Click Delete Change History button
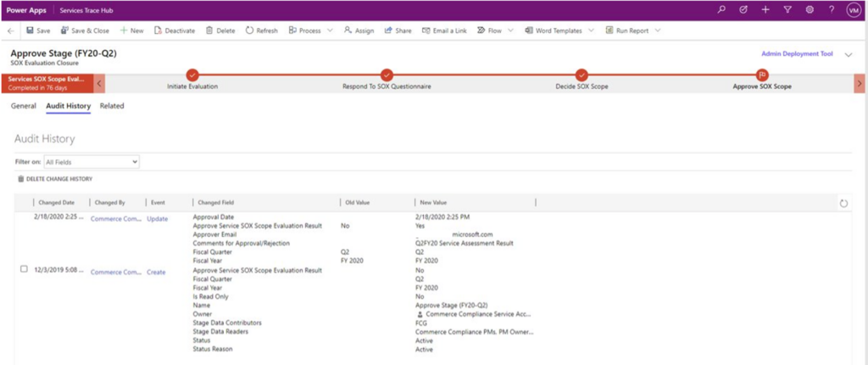Viewport: 868px width, 365px height. click(x=55, y=180)
